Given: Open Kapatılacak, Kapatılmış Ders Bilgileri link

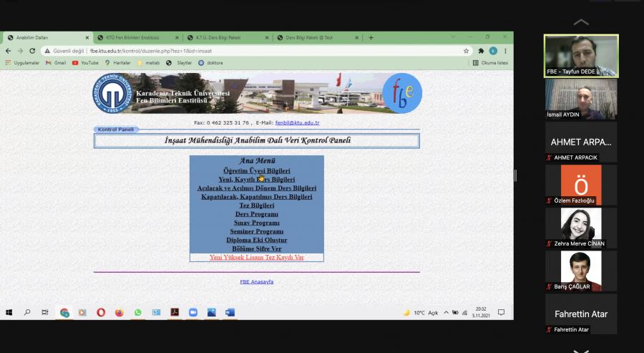Looking at the screenshot, I should (257, 196).
